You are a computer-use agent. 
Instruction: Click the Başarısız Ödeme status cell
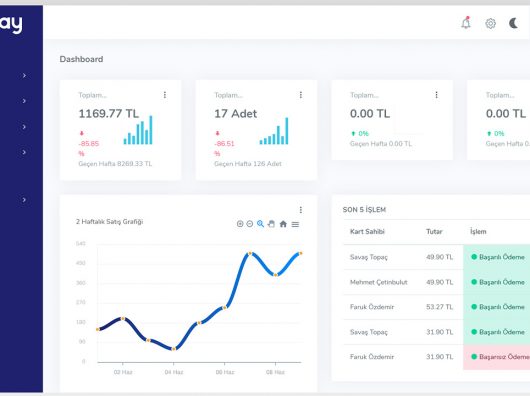point(497,357)
